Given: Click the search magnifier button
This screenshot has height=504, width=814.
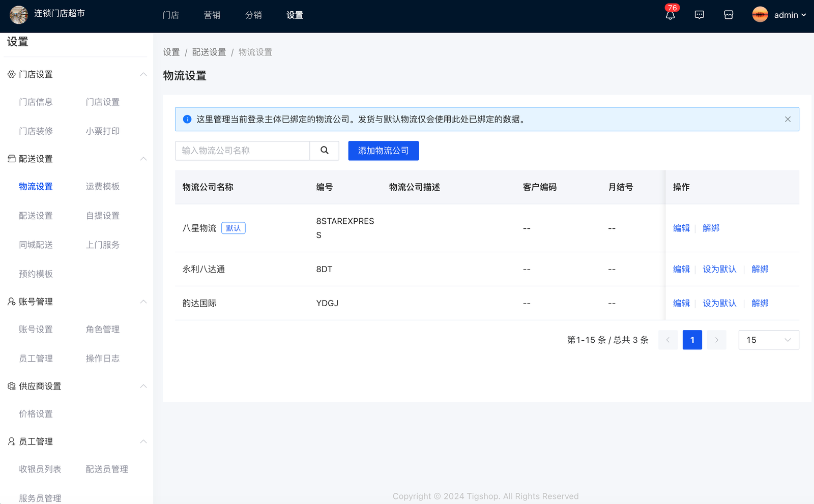Looking at the screenshot, I should click(x=325, y=151).
